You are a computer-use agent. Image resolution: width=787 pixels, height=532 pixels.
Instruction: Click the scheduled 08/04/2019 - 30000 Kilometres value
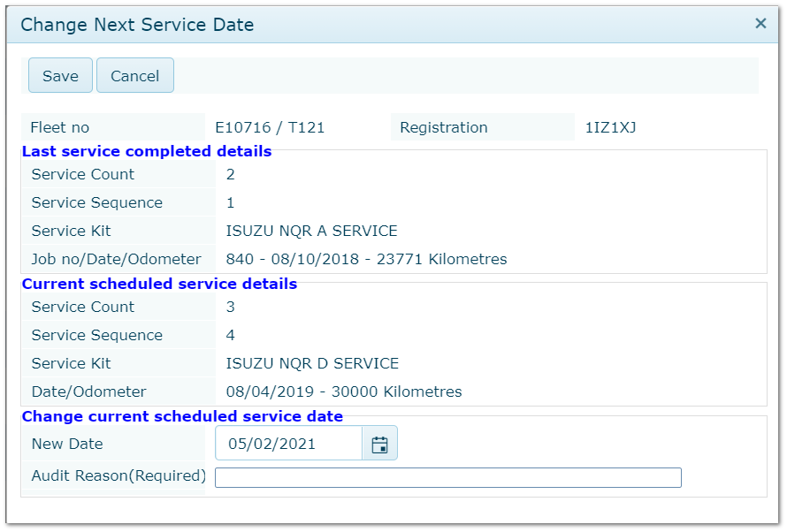tap(344, 391)
